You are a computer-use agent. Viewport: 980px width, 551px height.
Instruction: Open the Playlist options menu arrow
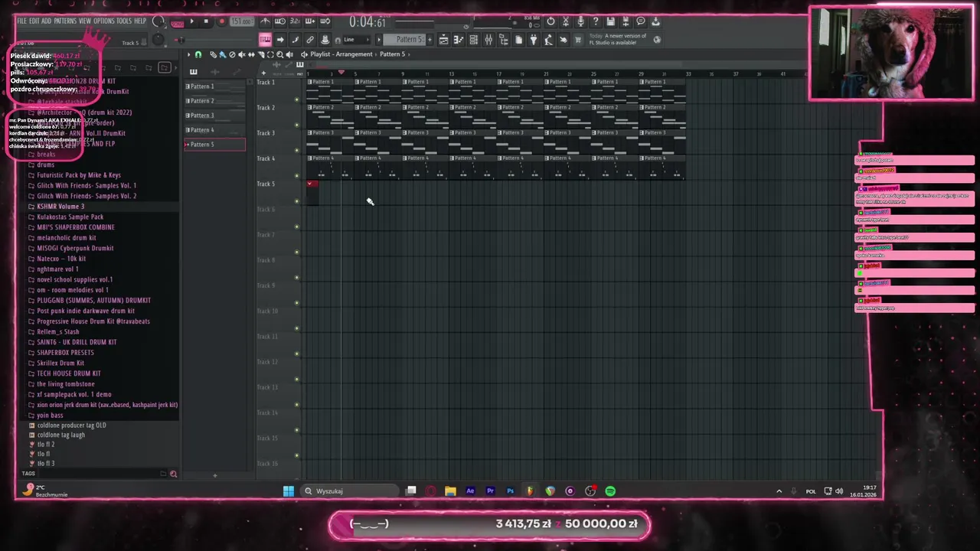[188, 54]
